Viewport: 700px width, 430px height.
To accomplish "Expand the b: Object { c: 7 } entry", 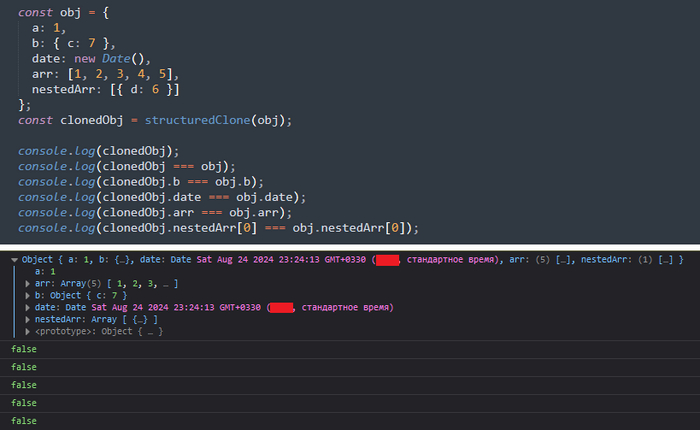I will [27, 296].
